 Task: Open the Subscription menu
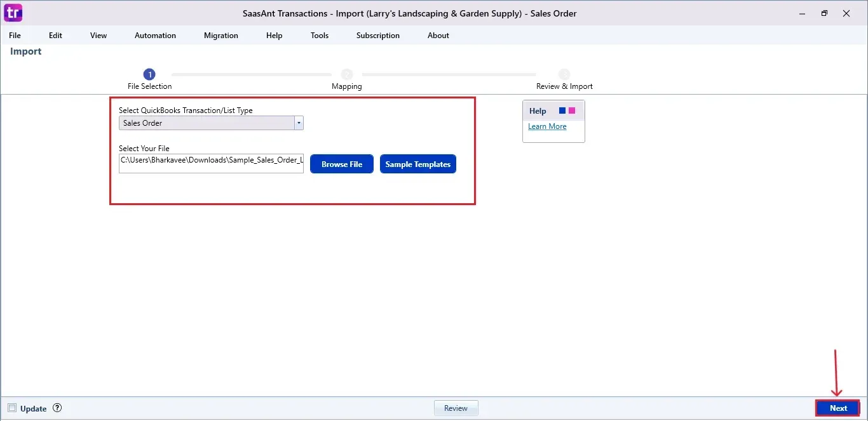tap(378, 36)
